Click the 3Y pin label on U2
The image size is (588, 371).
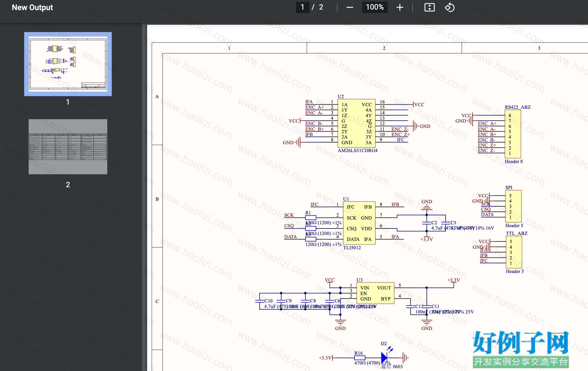[369, 137]
